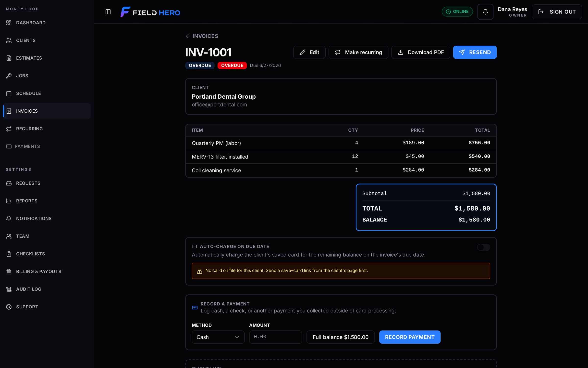This screenshot has width=588, height=368.
Task: Click the Clients people icon
Action: pos(9,40)
